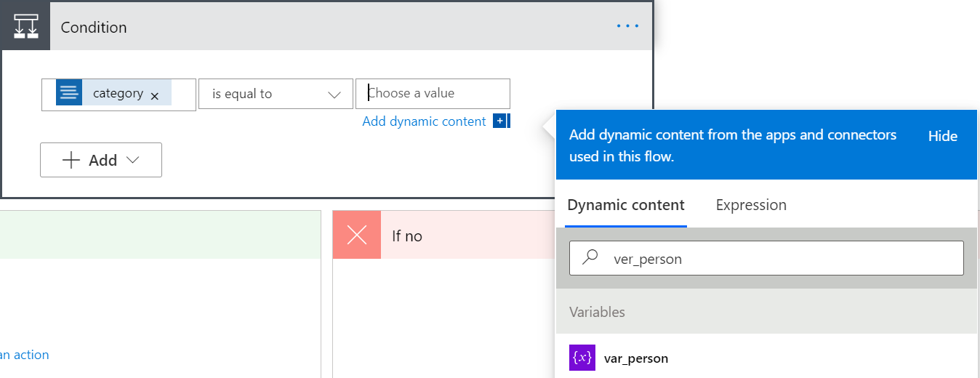Select the Dynamic content tab
The width and height of the screenshot is (980, 378).
(x=625, y=205)
